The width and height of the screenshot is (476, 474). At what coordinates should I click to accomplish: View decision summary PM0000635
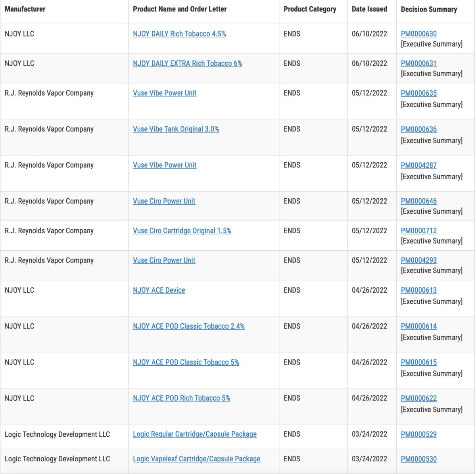tap(419, 93)
